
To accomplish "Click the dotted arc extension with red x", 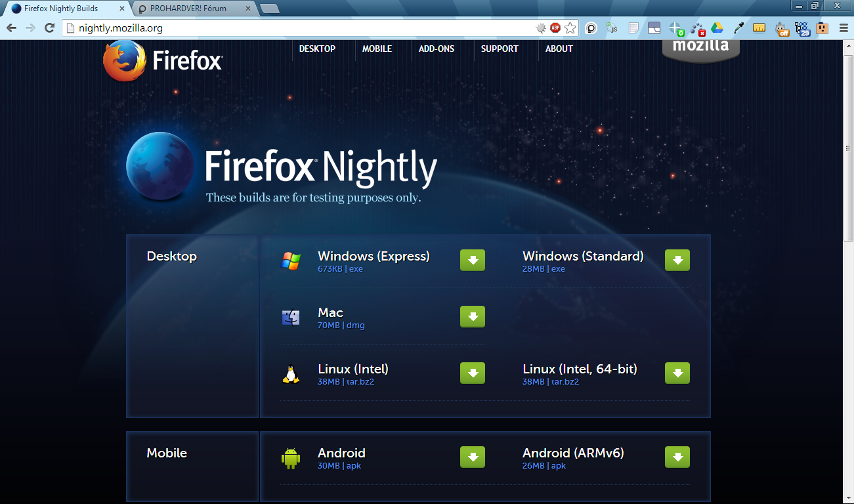I will click(x=696, y=28).
